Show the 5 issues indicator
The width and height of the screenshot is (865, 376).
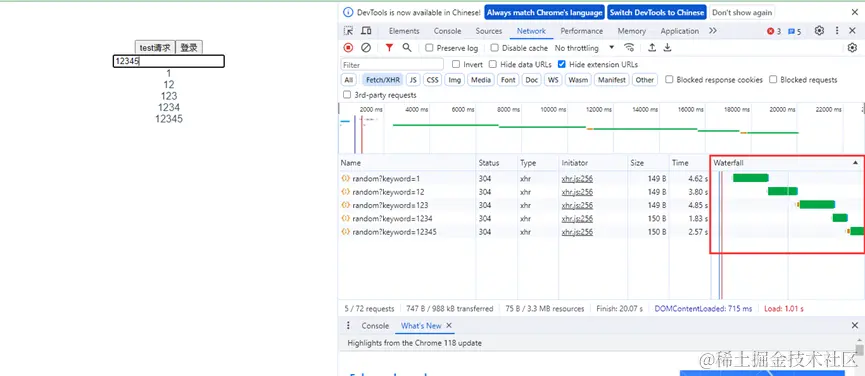click(x=794, y=31)
